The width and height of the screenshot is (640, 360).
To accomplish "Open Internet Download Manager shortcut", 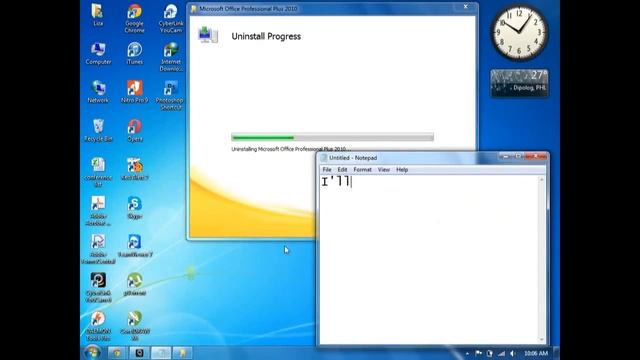I will pyautogui.click(x=171, y=56).
